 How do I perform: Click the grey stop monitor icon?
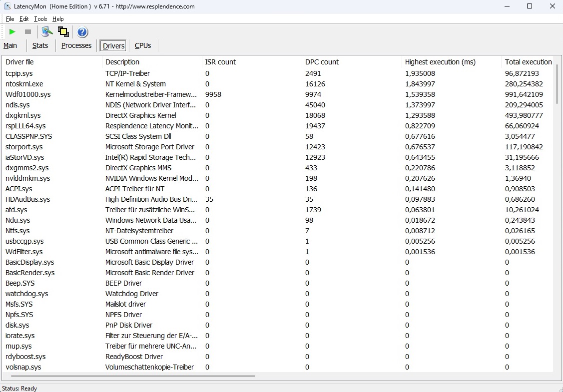(x=27, y=32)
